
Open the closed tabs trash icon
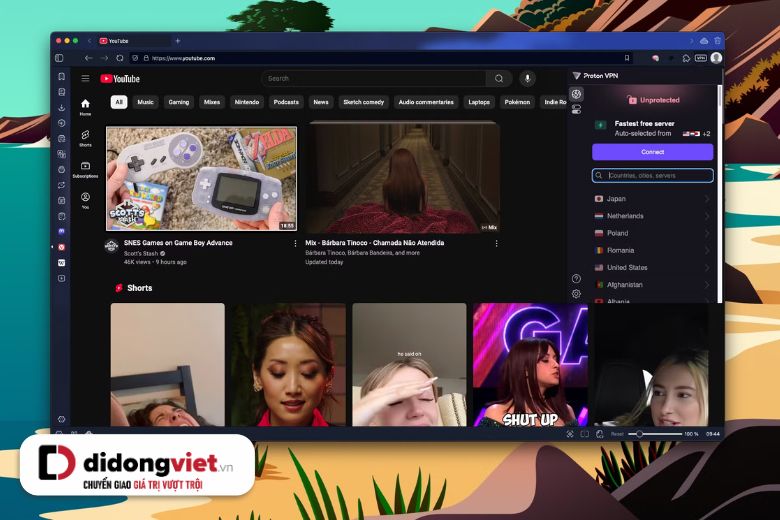tap(717, 41)
